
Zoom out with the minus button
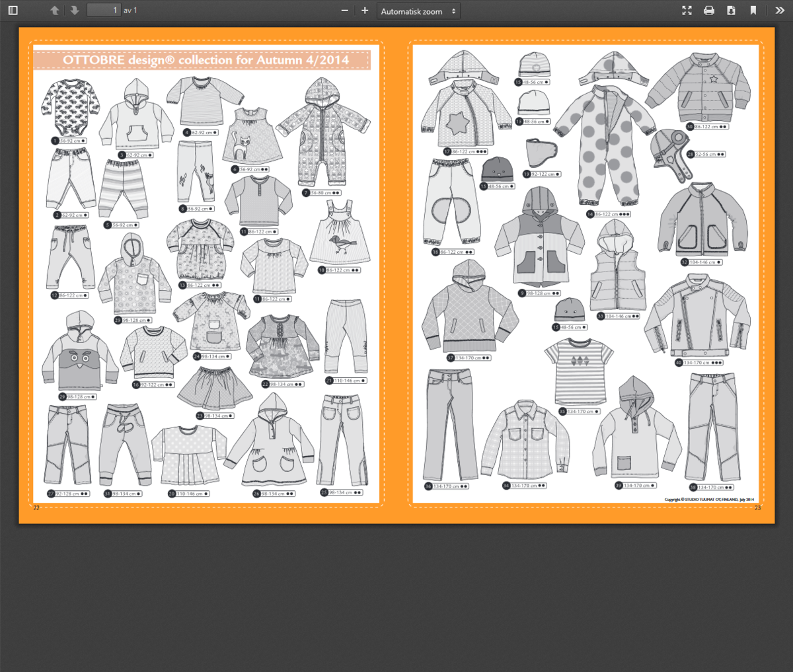[x=344, y=11]
